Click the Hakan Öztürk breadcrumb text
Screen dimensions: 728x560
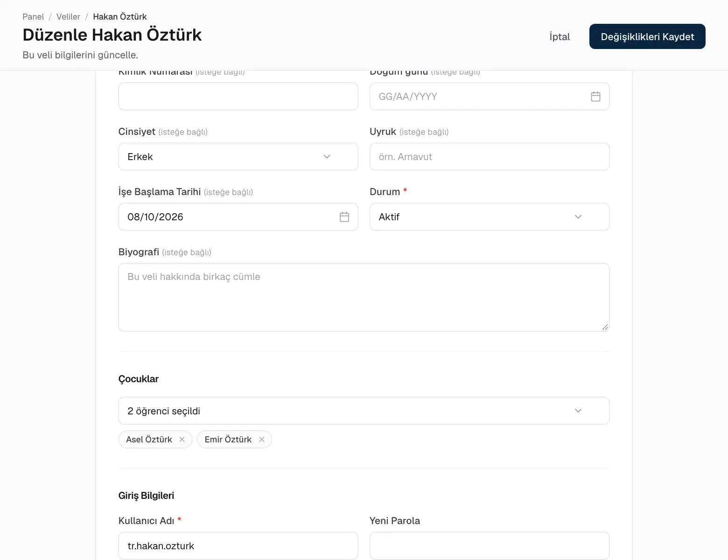[120, 17]
